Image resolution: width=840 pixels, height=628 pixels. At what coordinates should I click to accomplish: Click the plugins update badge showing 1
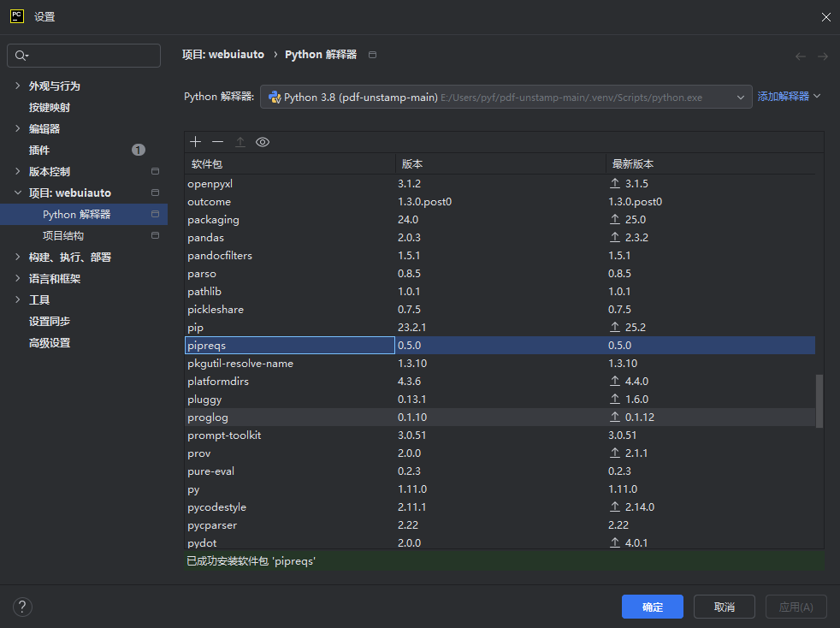[x=139, y=150]
